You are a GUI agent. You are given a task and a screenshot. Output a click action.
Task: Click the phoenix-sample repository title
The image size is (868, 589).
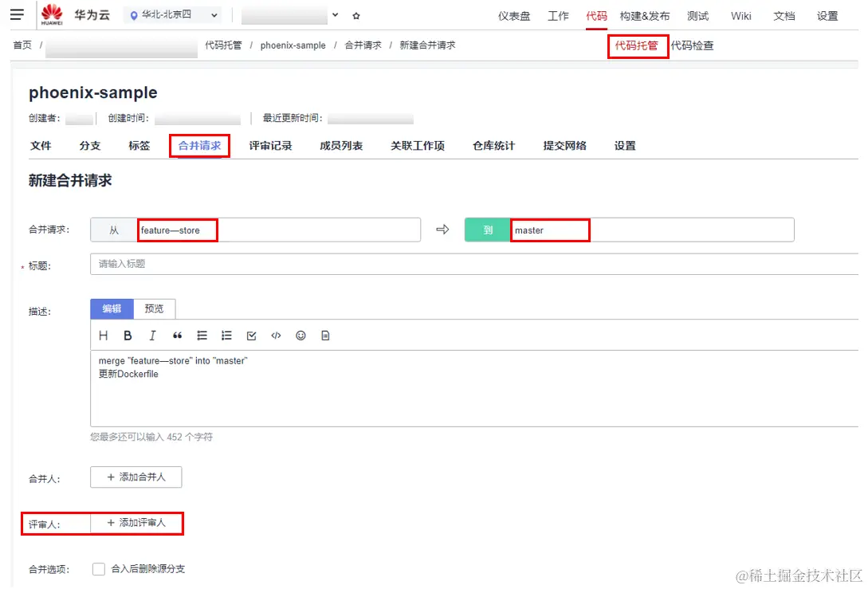[93, 92]
